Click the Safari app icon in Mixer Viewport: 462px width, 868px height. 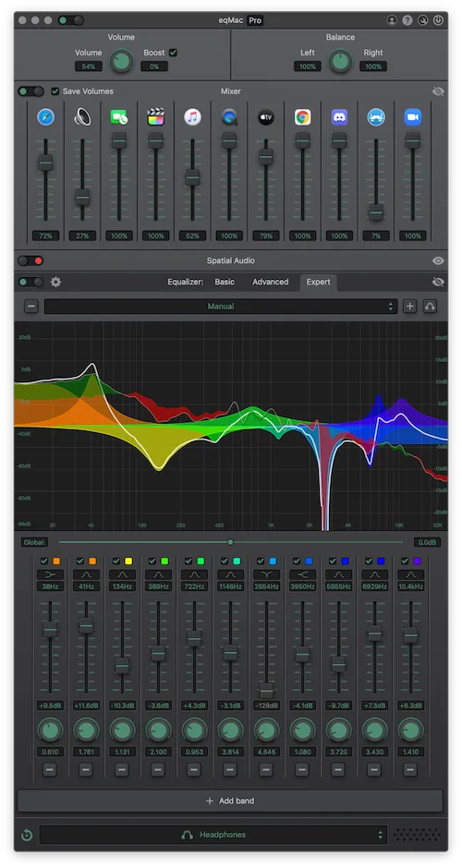pos(46,116)
